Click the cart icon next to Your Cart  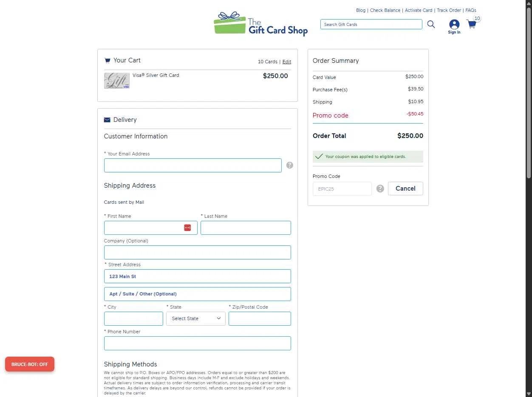click(108, 60)
